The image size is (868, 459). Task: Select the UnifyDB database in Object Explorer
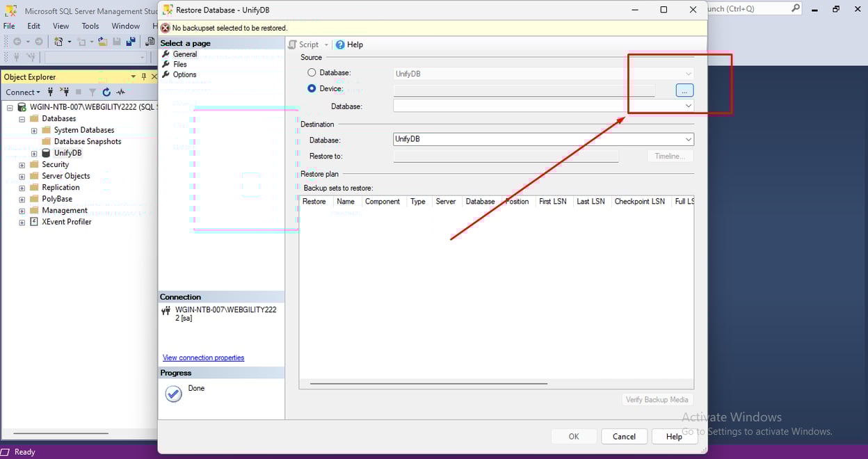pyautogui.click(x=68, y=152)
